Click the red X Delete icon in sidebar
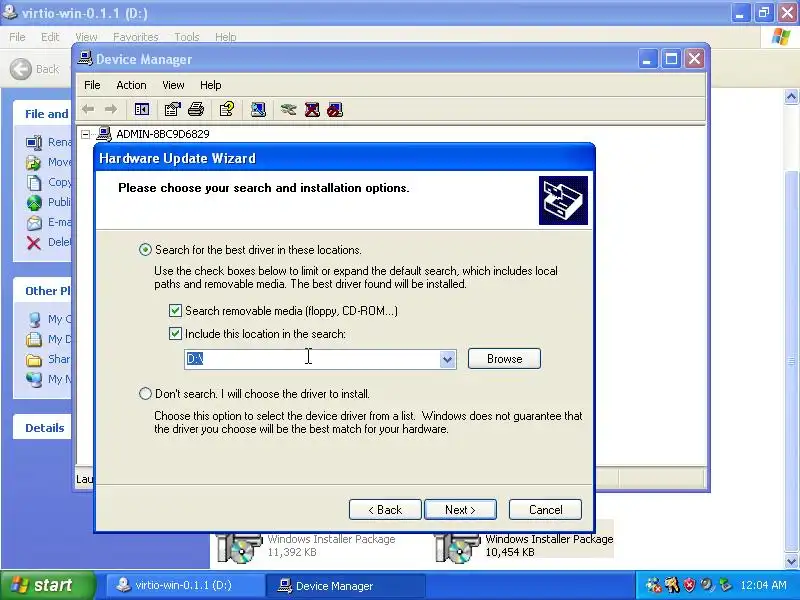800x600 pixels. 34,243
